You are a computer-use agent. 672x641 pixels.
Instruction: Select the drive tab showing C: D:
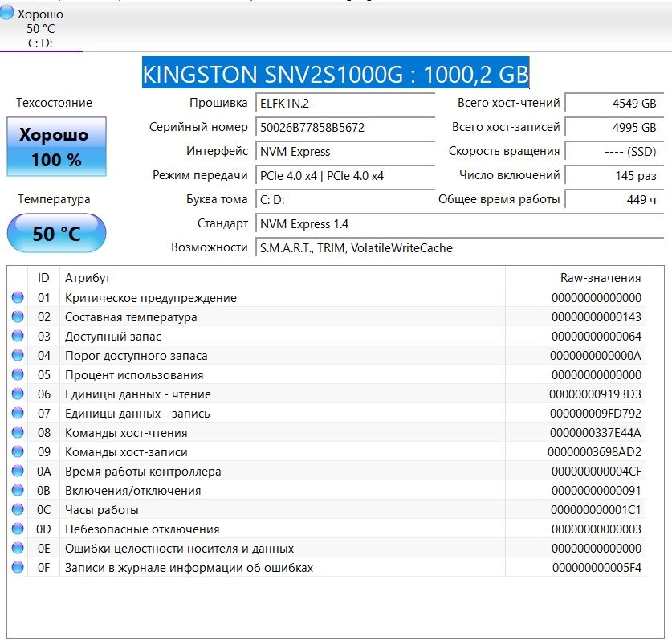coord(41,28)
